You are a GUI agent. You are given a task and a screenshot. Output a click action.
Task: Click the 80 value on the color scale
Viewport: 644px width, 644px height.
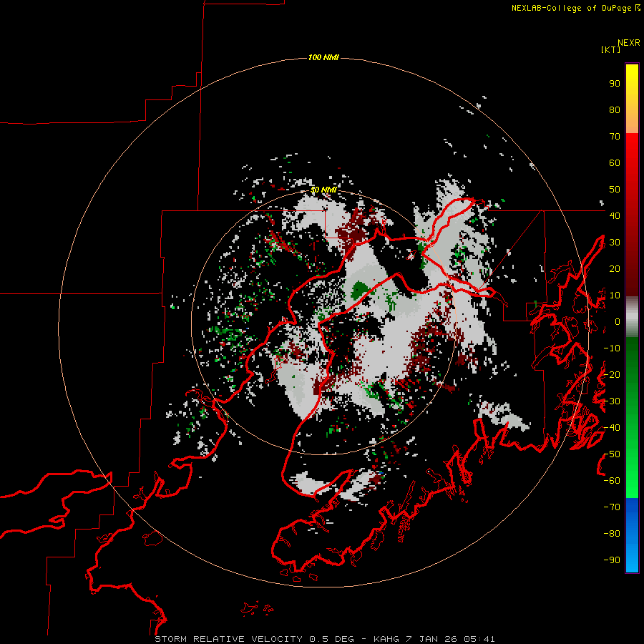tap(615, 110)
